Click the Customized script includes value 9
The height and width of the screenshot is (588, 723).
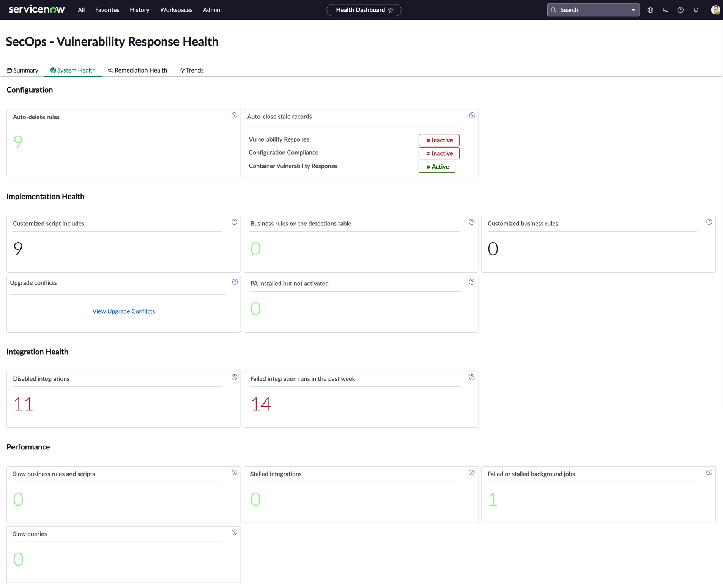[18, 249]
